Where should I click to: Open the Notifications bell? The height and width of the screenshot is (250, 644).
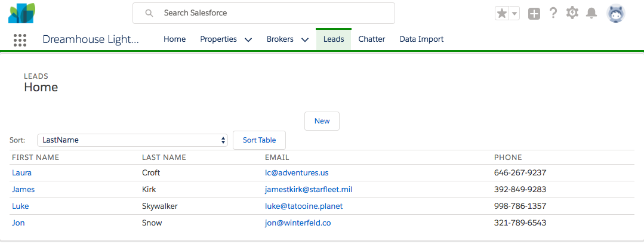591,13
